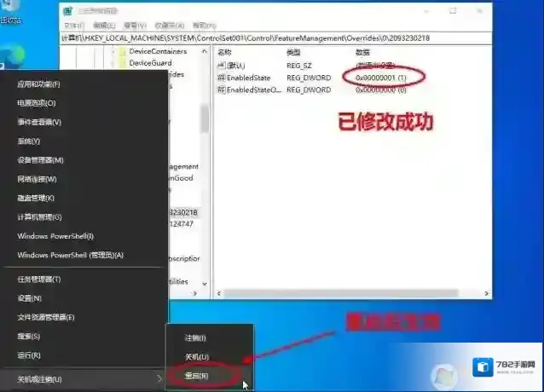
Task: Open Run (运行) from the Win+X menu
Action: click(28, 355)
